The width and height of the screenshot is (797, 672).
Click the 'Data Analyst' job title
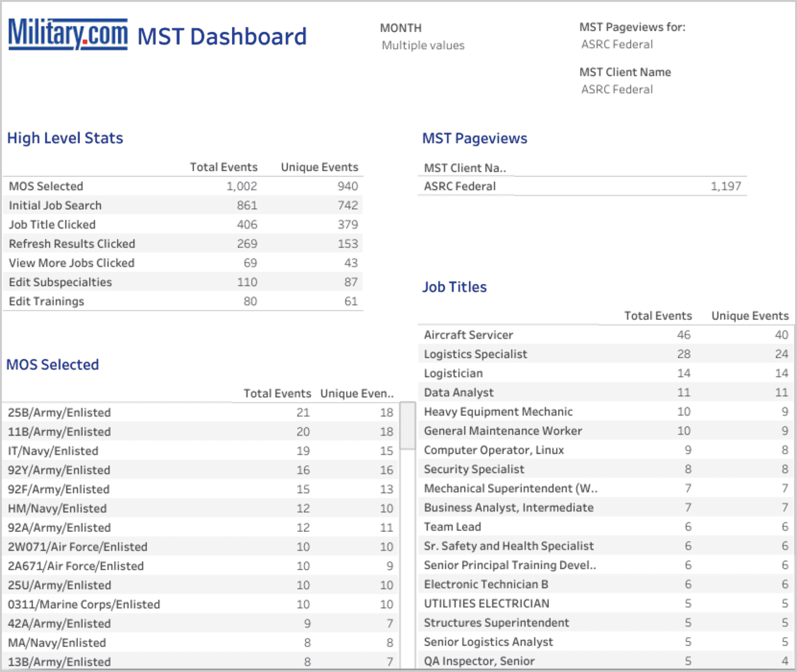click(459, 392)
